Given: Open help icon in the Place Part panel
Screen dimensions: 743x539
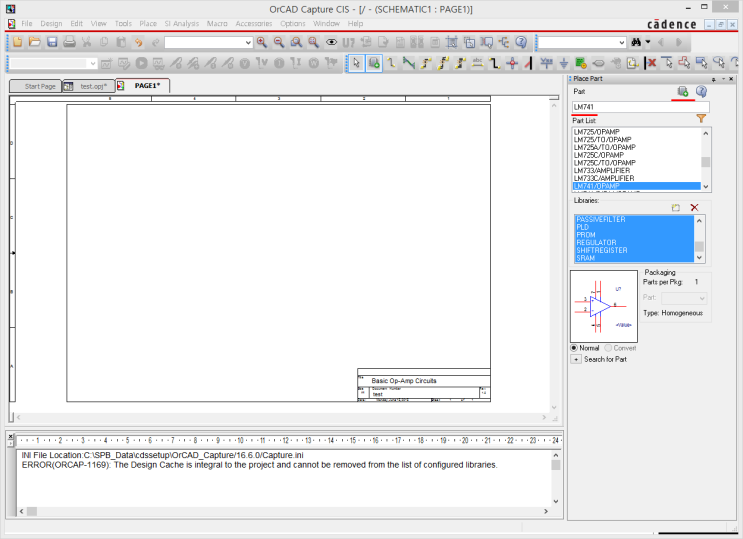Looking at the screenshot, I should [x=701, y=91].
